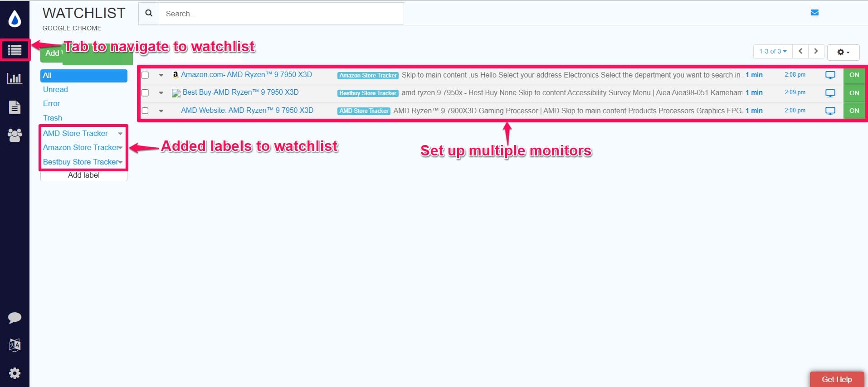Click the envelope mail icon
Viewport: 868px width, 387px height.
(x=814, y=13)
